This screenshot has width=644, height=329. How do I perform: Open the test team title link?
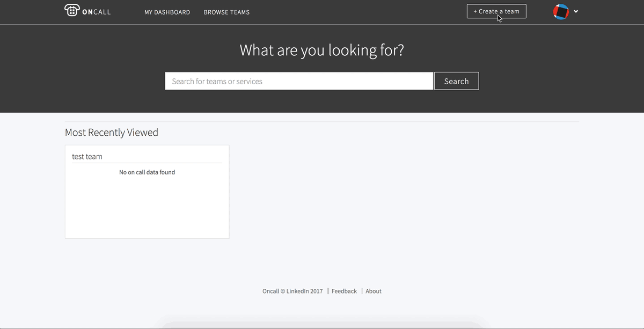coord(87,157)
